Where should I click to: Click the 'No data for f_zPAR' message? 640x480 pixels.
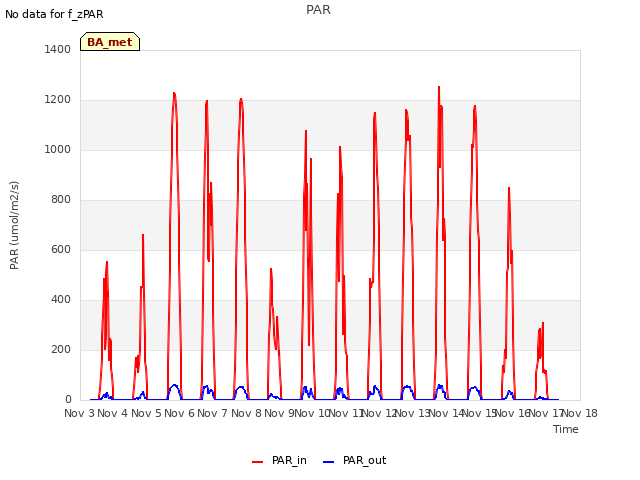pos(54,14)
